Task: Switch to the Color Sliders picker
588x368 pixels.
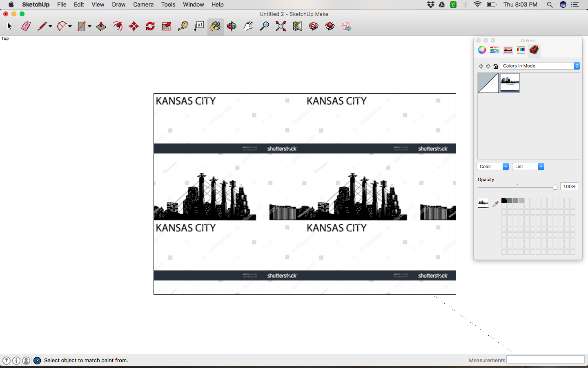Action: [495, 50]
